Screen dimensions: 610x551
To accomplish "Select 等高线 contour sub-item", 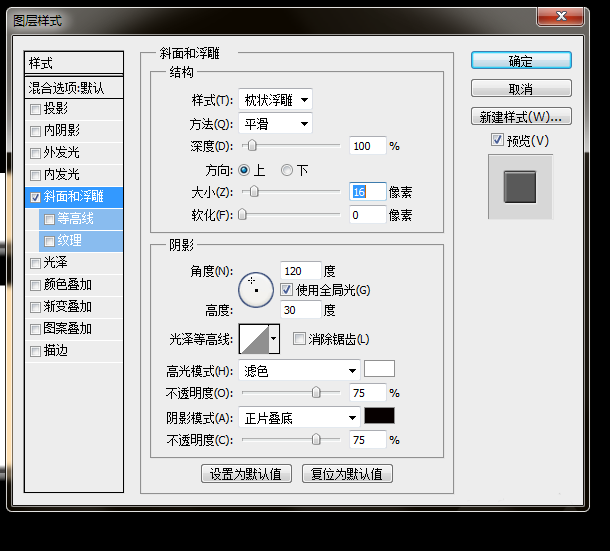I will pos(75,219).
